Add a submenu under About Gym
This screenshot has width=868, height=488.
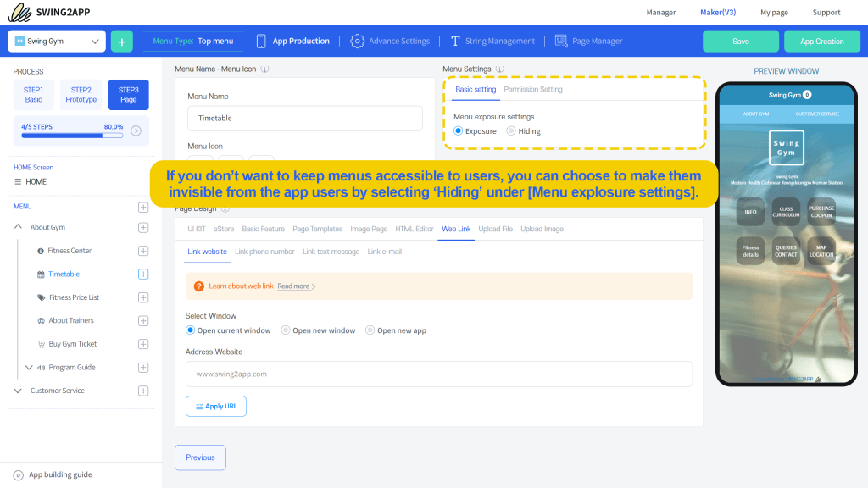142,227
